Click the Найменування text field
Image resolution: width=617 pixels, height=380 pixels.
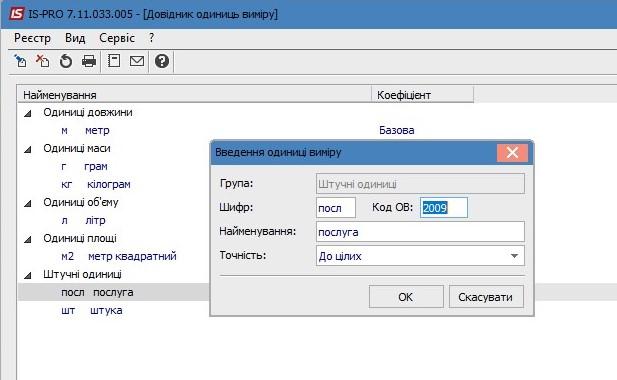[x=420, y=232]
